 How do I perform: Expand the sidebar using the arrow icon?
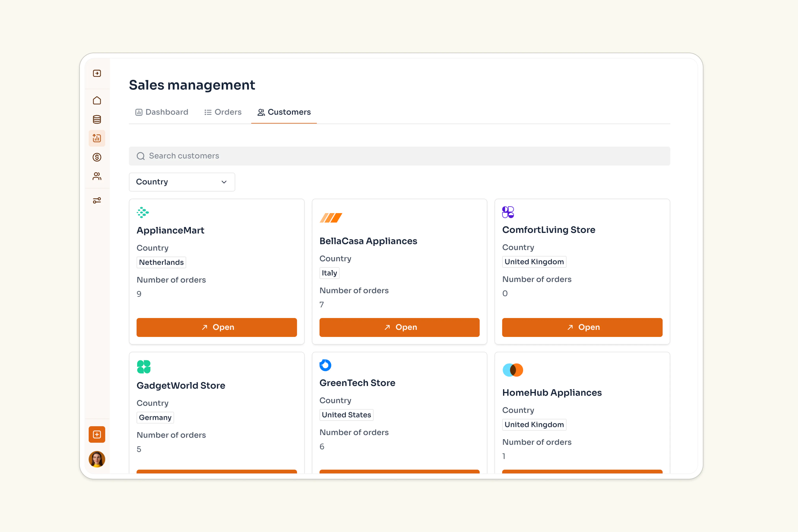97,73
